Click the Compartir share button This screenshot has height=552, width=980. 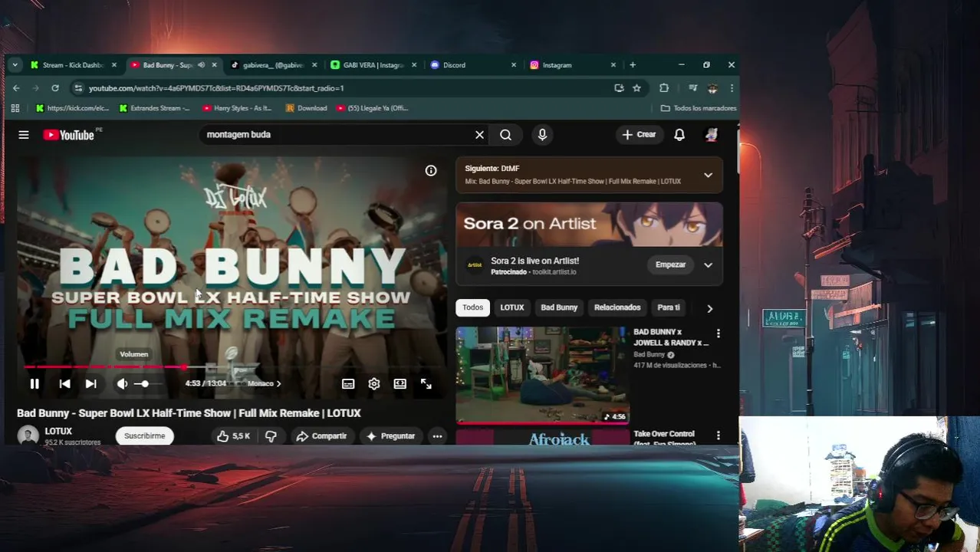pos(321,436)
